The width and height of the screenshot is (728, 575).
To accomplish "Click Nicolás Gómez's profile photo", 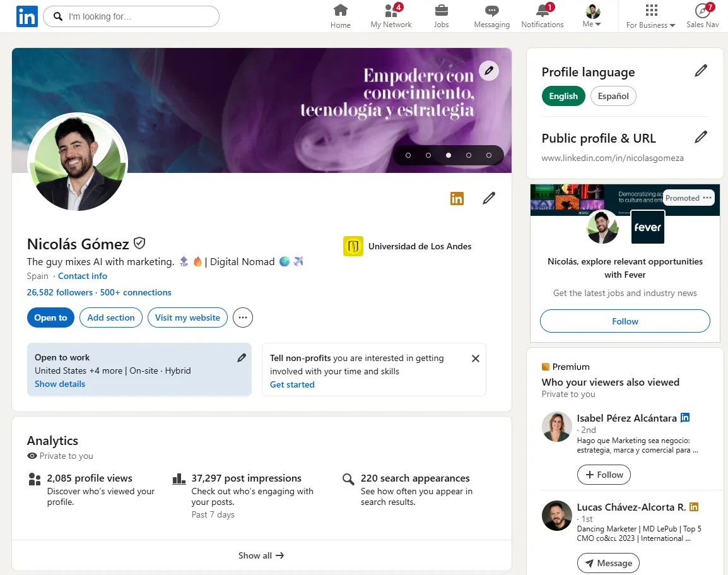I will coord(78,161).
